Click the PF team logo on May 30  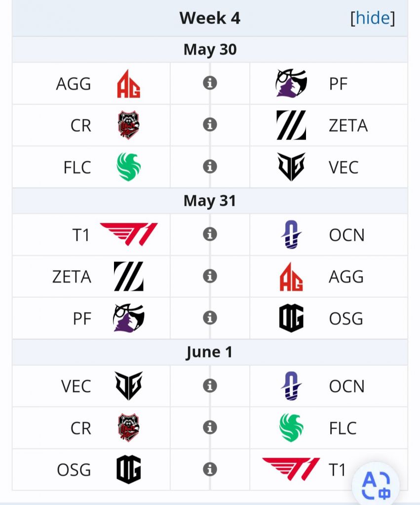tap(291, 83)
